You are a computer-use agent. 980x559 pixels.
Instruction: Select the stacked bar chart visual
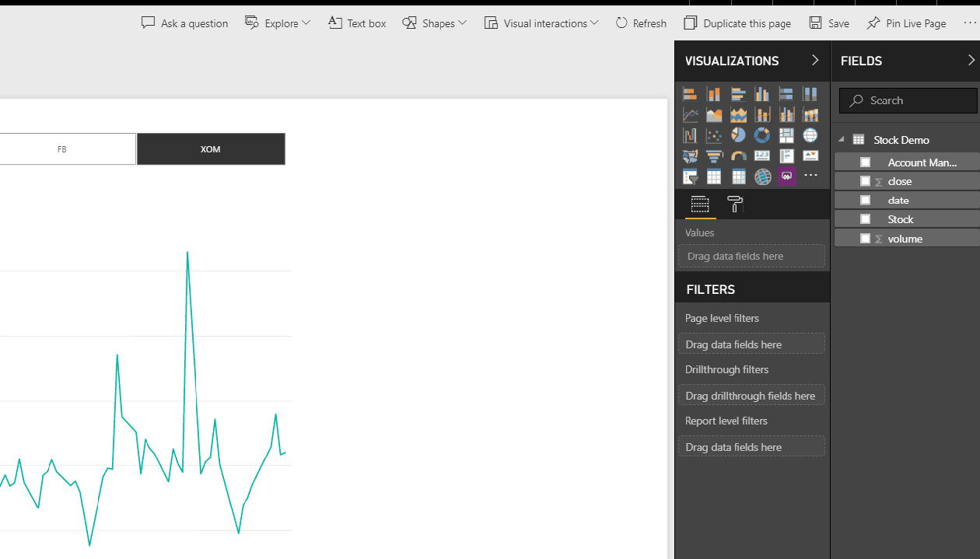point(690,94)
